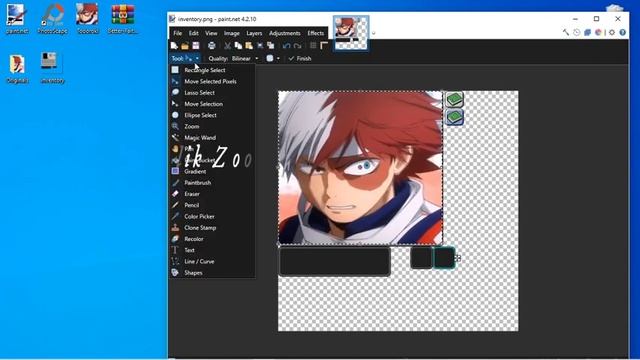The height and width of the screenshot is (360, 640).
Task: Click the Paste clipboard icon
Action: (249, 46)
